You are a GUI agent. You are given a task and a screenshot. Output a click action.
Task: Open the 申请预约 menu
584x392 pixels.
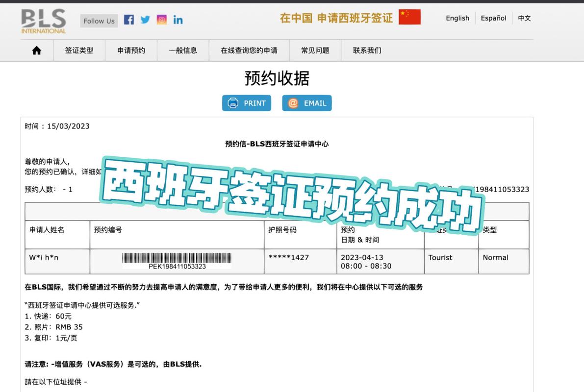[x=131, y=50]
